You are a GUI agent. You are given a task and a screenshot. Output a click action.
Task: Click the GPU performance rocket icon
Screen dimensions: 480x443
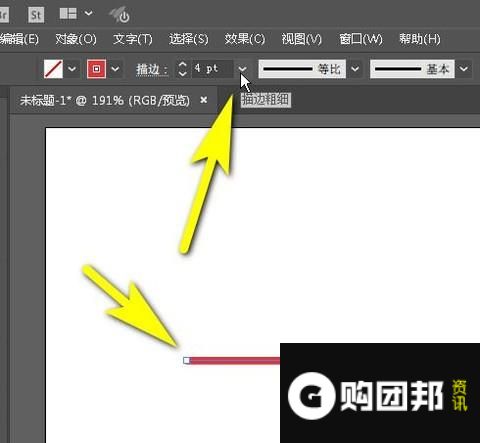tap(120, 14)
